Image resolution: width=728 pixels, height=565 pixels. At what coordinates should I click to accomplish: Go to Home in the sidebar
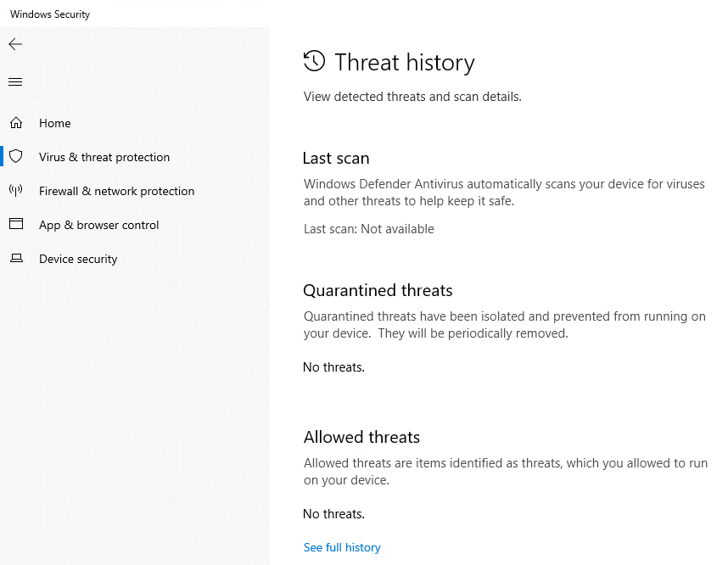pos(55,123)
